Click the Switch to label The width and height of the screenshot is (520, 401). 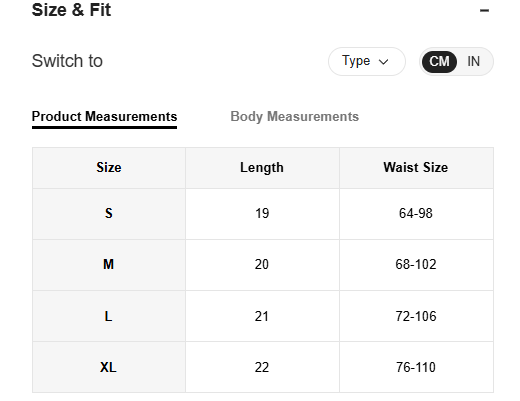tap(67, 61)
